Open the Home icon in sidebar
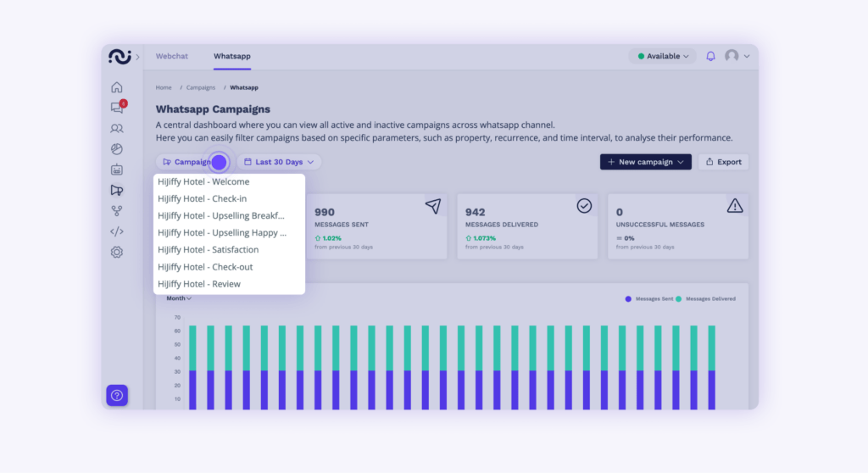868x473 pixels. click(x=117, y=87)
